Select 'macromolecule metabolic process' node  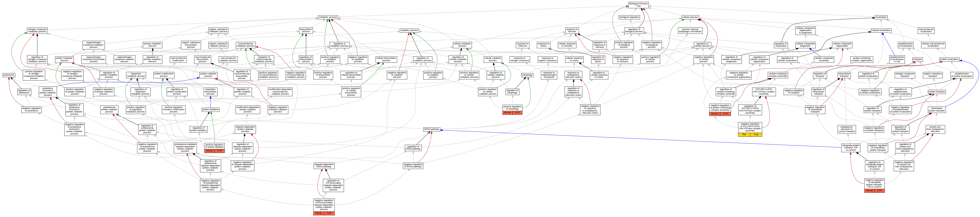tap(246, 45)
